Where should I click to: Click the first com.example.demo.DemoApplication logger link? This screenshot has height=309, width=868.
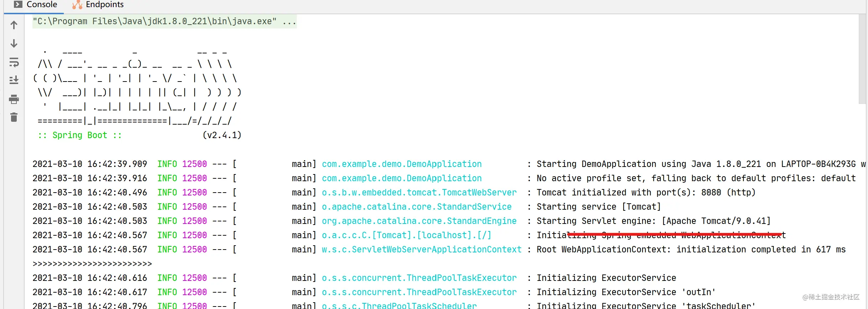[402, 164]
